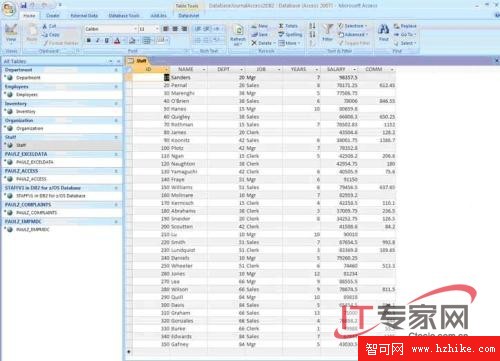Delete the record

(263, 43)
